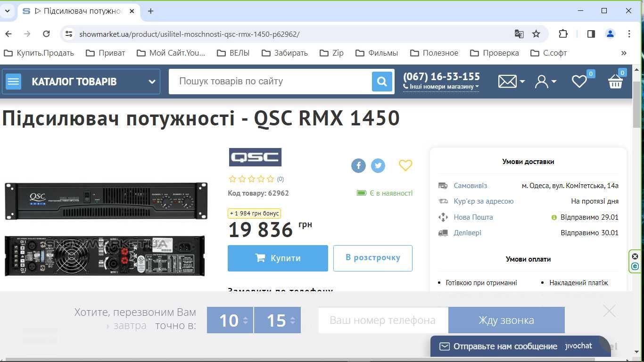Open a new browser tab with plus

[x=150, y=11]
